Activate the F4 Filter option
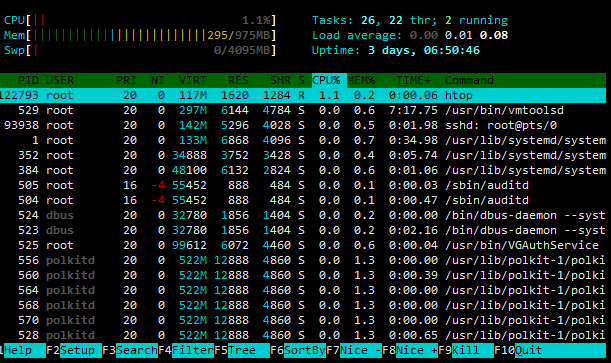 tap(186, 350)
